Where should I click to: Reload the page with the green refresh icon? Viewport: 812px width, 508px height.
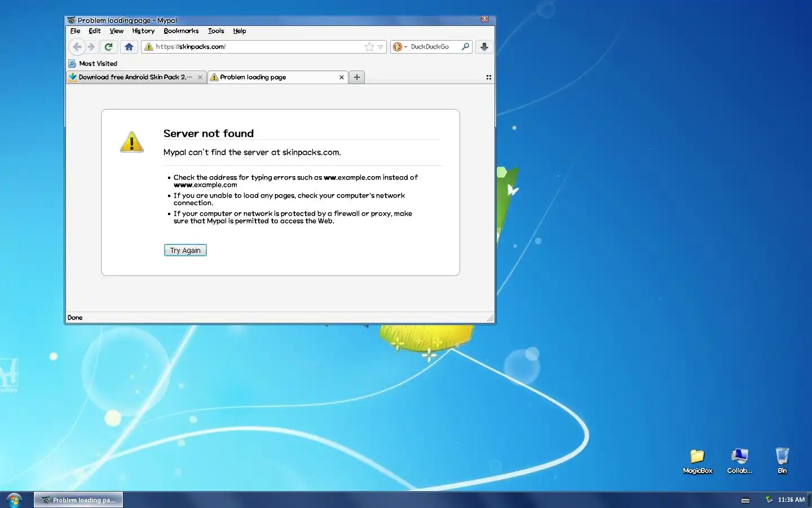point(109,47)
